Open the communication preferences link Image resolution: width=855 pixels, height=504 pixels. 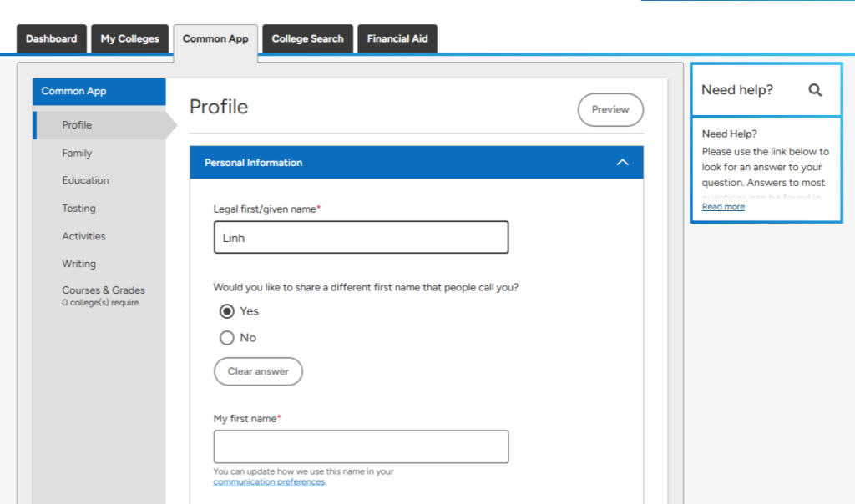click(x=269, y=482)
